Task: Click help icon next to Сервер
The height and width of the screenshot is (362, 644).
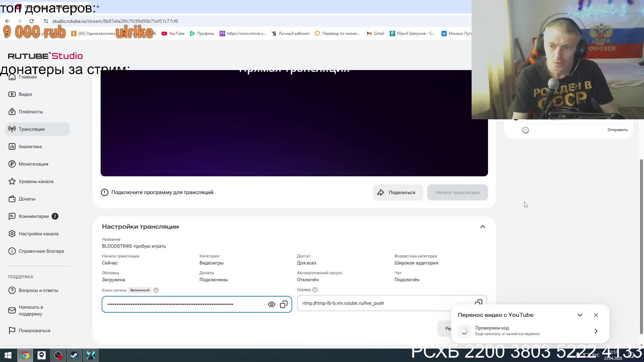Action: pos(315,290)
